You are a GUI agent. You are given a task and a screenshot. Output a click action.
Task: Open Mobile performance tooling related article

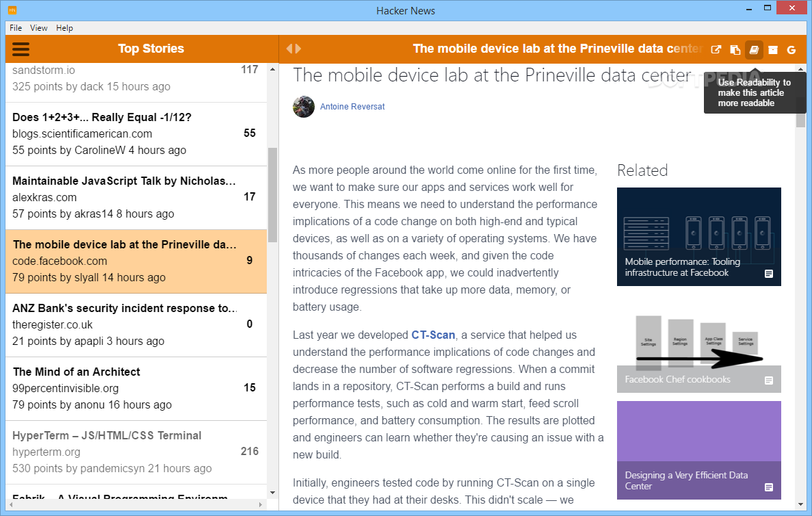(x=698, y=237)
